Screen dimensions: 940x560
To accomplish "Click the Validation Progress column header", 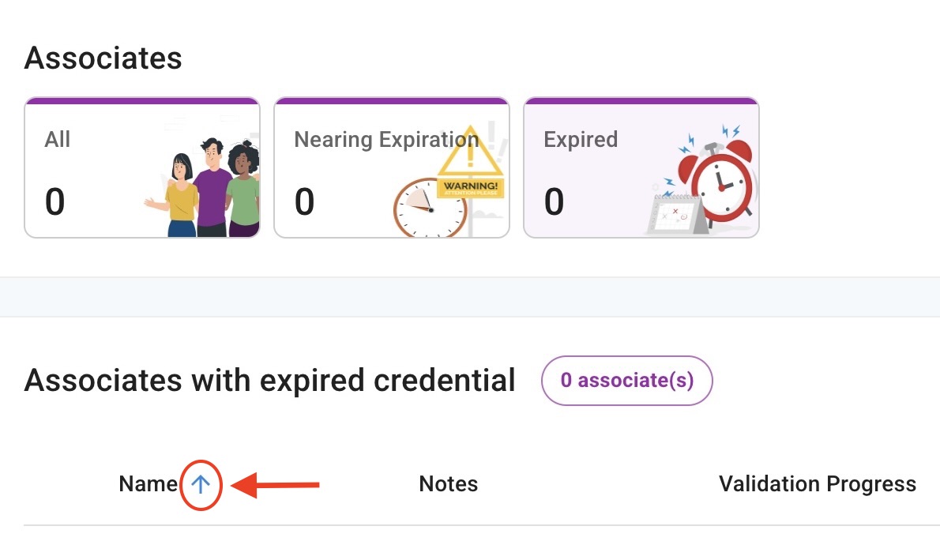I will [x=817, y=484].
